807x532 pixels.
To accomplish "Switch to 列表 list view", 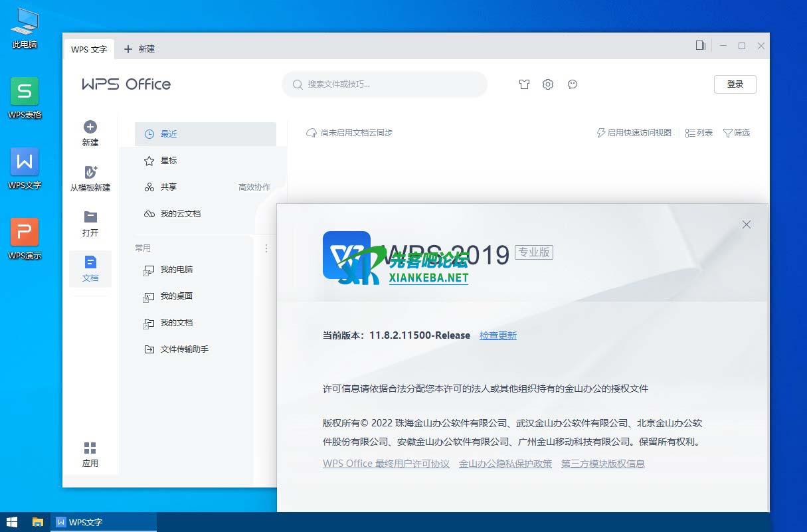I will (699, 133).
